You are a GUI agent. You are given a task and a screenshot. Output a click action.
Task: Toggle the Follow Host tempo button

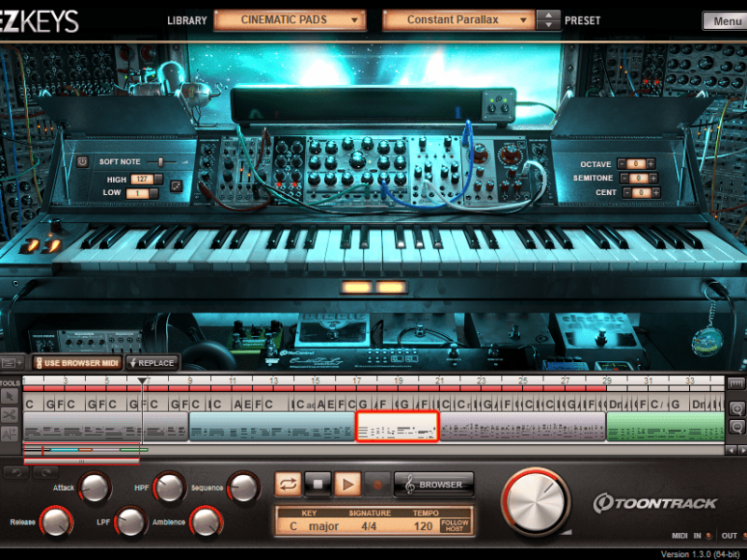pos(455,525)
